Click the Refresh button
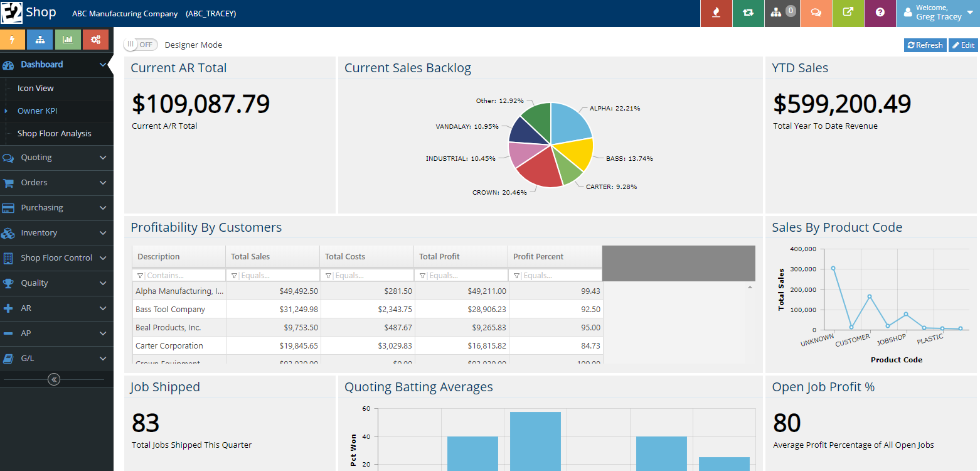This screenshot has height=471, width=980. click(x=925, y=45)
